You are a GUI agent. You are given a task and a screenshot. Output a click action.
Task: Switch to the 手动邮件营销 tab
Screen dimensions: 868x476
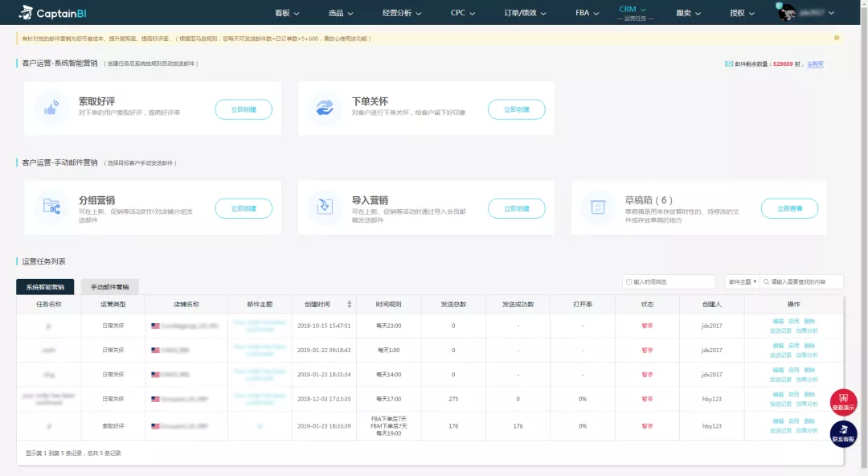109,287
